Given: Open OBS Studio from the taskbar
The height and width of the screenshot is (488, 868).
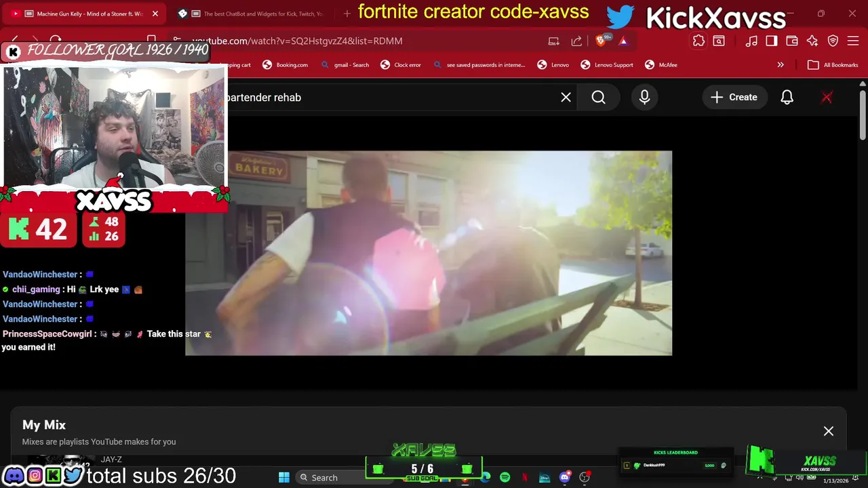Looking at the screenshot, I should click(x=585, y=477).
